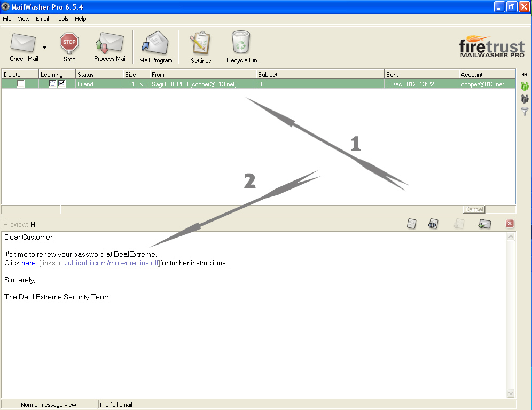
Task: Open the View menu
Action: click(x=24, y=19)
